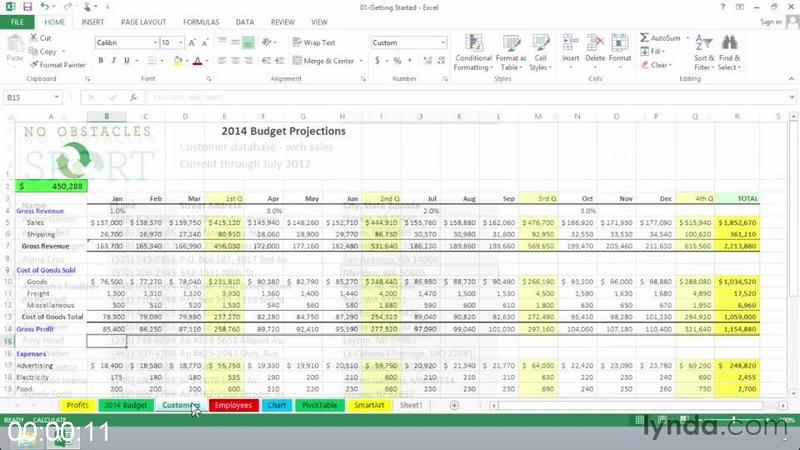Viewport: 800px width, 450px height.
Task: Click Sign in link
Action: coord(770,22)
